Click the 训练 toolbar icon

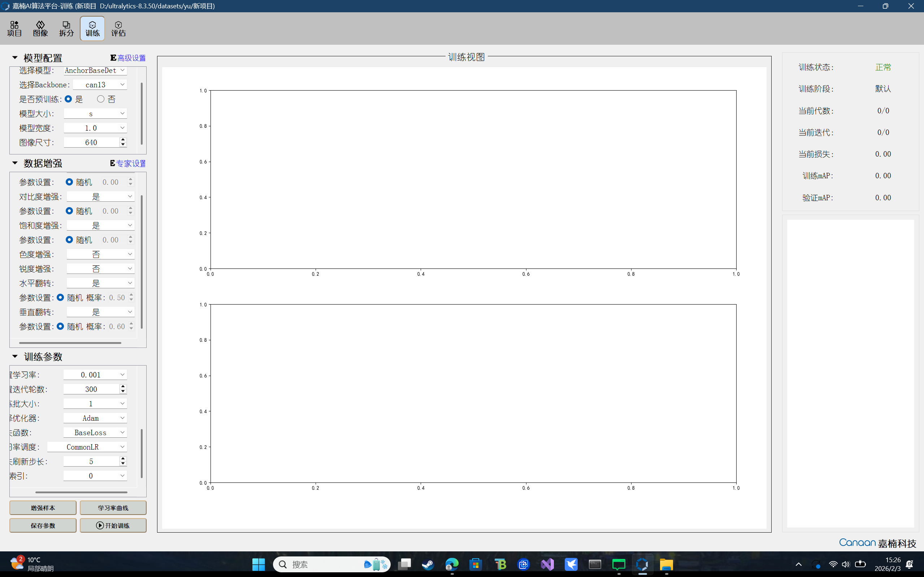92,29
